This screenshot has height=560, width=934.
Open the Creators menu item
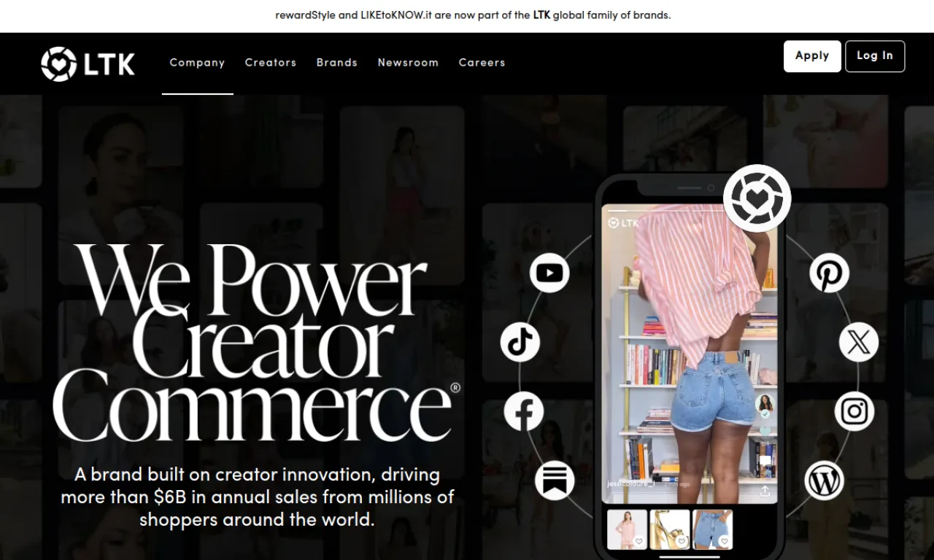271,63
